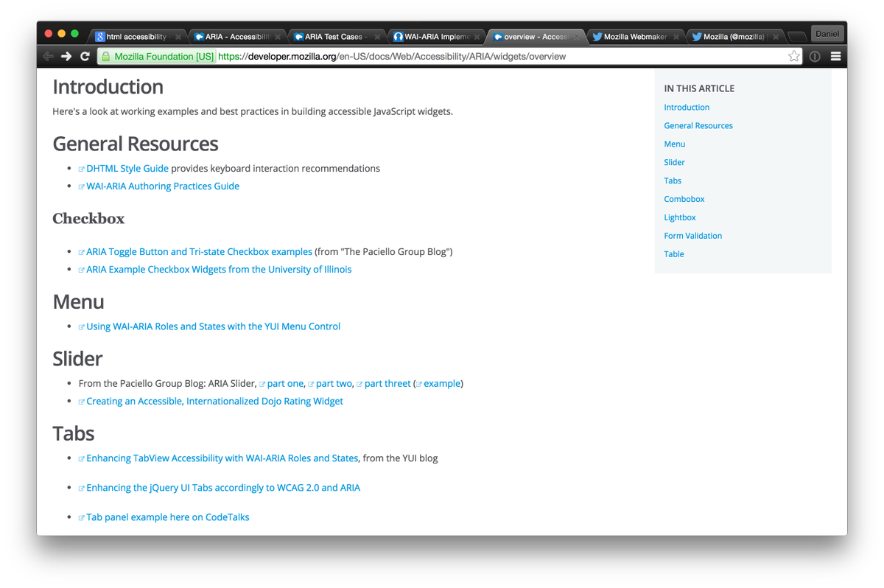Switch to the 'Mozilla Webmaker' Twitter tab
This screenshot has height=588, width=884.
[635, 37]
